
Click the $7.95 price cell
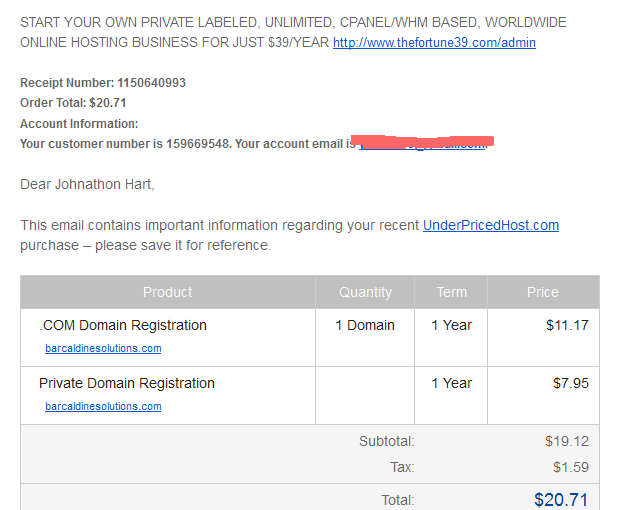click(570, 383)
